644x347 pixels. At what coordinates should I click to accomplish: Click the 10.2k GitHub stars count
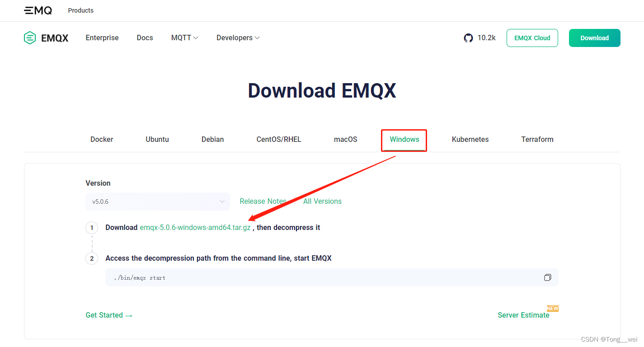pos(487,38)
